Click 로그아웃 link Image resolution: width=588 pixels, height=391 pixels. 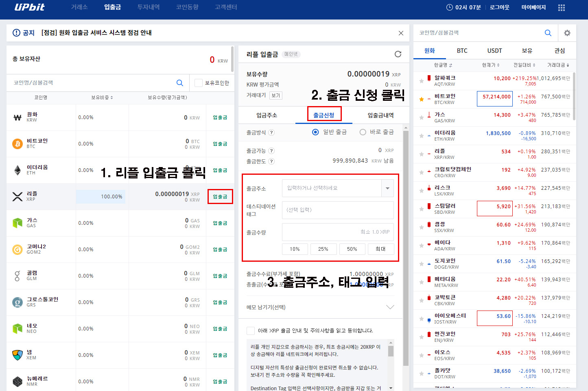499,7
